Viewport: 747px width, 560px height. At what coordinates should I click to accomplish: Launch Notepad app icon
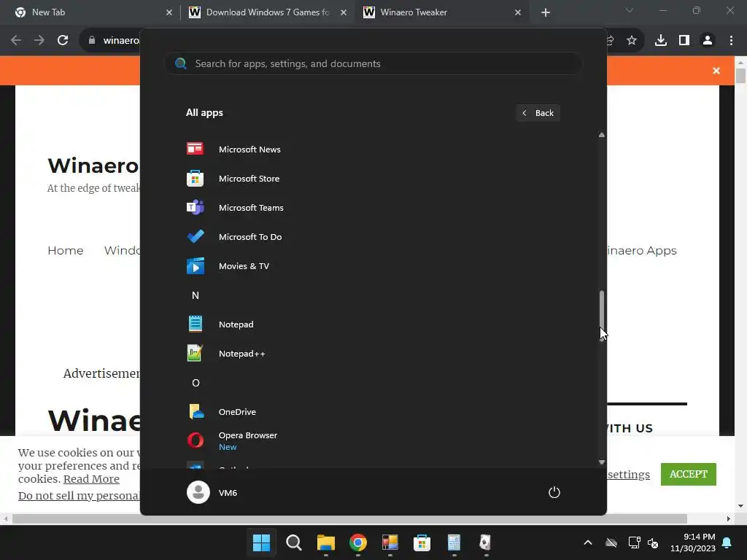(x=195, y=324)
